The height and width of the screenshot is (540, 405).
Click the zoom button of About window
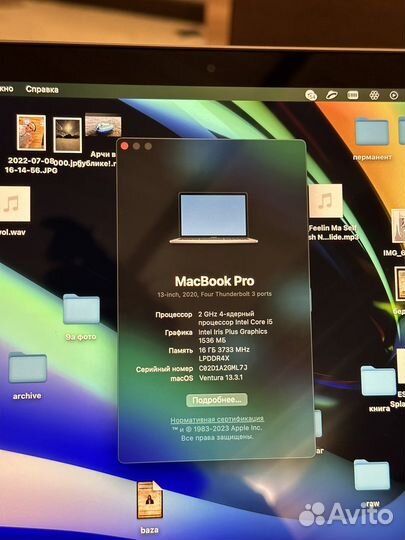coord(148,146)
